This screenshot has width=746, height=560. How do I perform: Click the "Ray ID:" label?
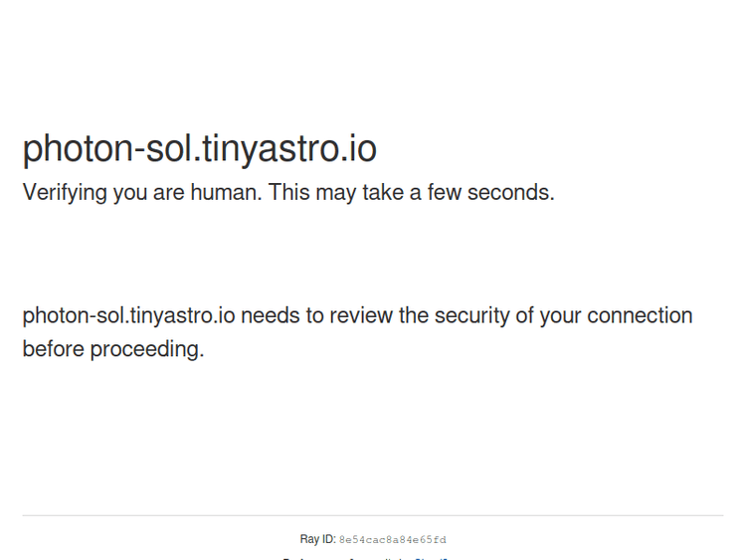pos(317,540)
